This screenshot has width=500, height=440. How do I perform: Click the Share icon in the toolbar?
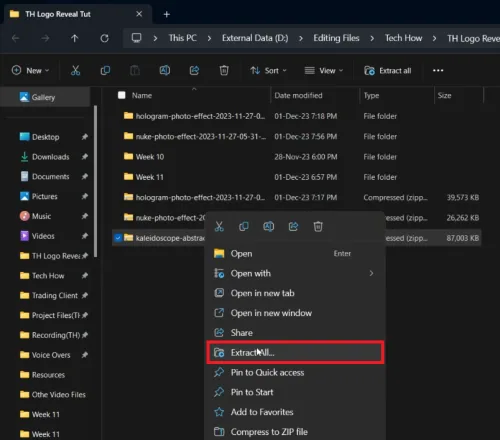pyautogui.click(x=194, y=70)
